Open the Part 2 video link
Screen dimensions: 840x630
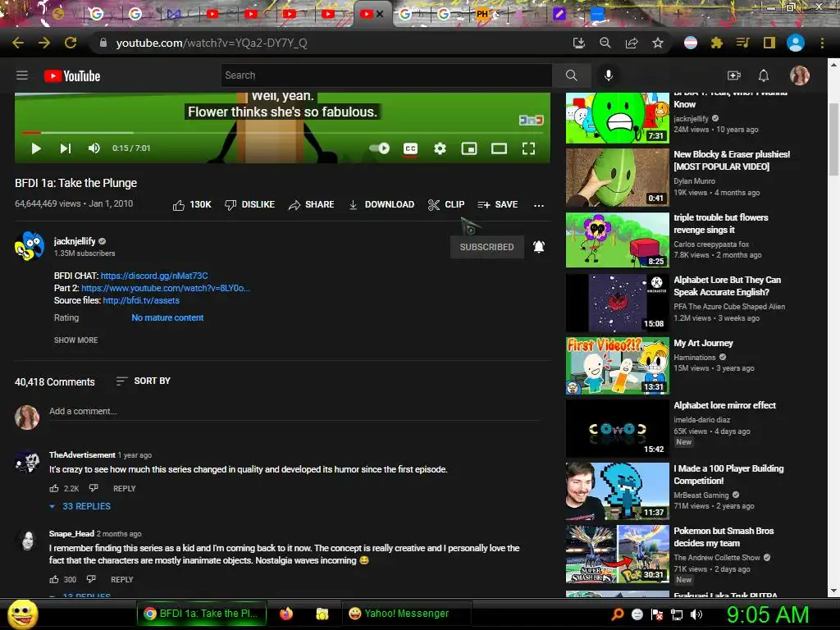click(166, 288)
